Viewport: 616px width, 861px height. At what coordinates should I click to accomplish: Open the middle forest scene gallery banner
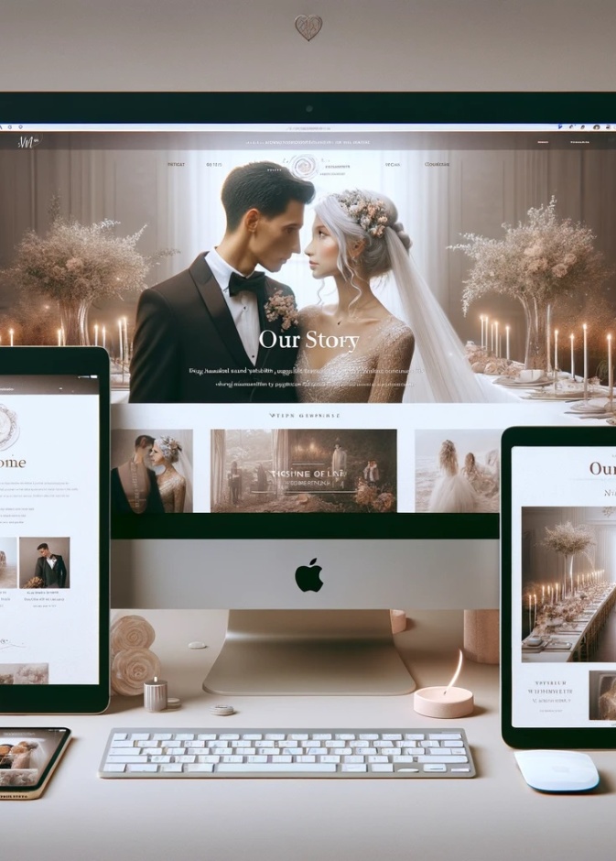[x=303, y=471]
